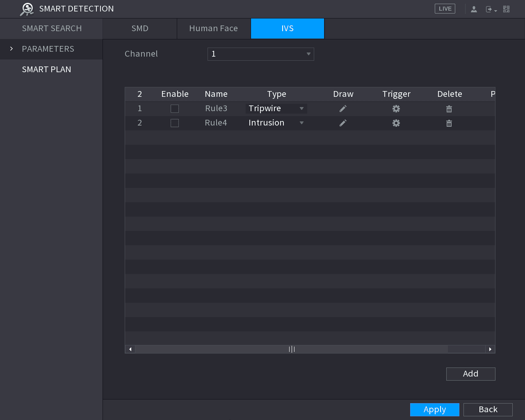Screen dimensions: 525x420
Task: Select the IVS tab
Action: pyautogui.click(x=288, y=29)
